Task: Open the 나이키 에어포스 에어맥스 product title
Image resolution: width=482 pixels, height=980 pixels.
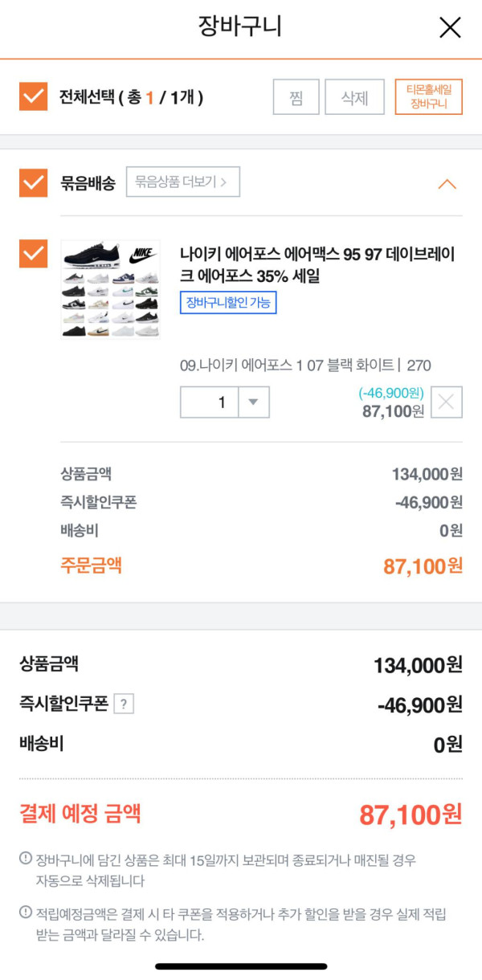Action: (x=317, y=265)
